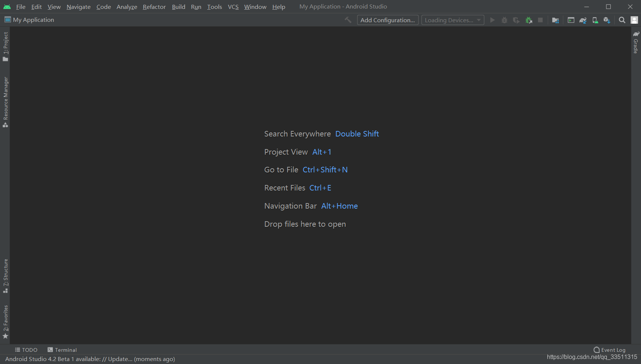
Task: Open the File menu
Action: click(x=21, y=7)
